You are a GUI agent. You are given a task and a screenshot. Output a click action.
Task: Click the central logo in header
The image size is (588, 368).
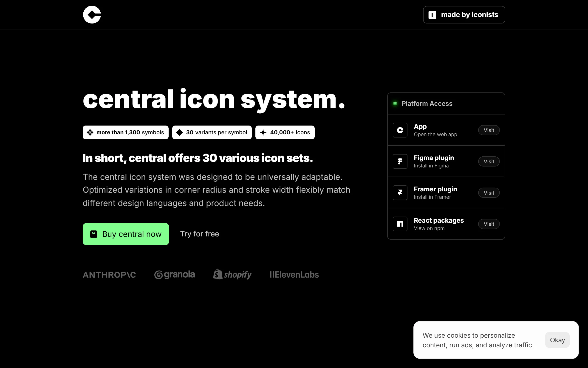click(92, 14)
